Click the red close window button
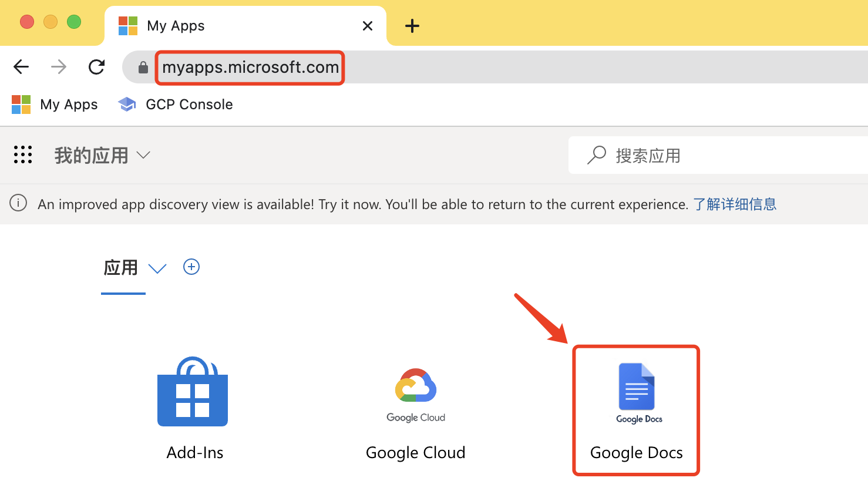The width and height of the screenshot is (868, 491). coord(27,22)
